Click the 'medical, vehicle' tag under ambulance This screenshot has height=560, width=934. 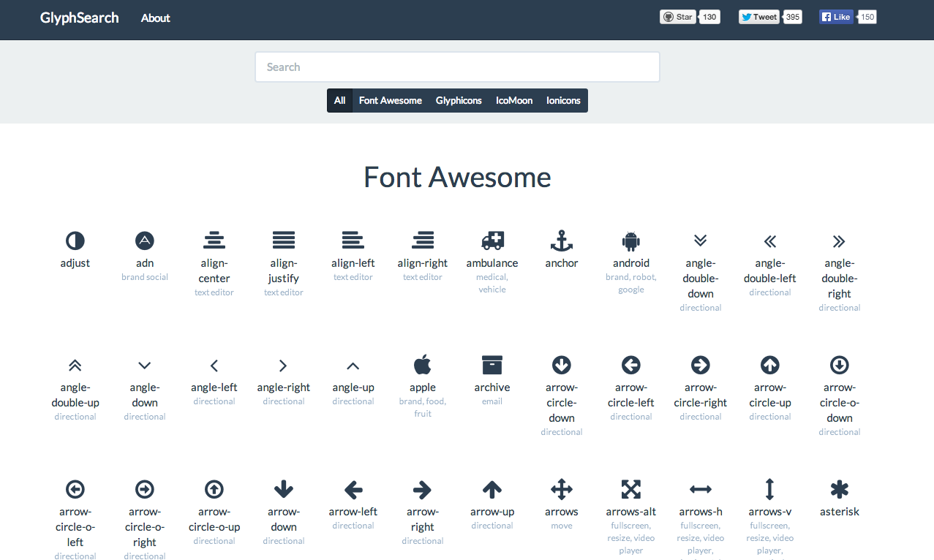coord(492,283)
